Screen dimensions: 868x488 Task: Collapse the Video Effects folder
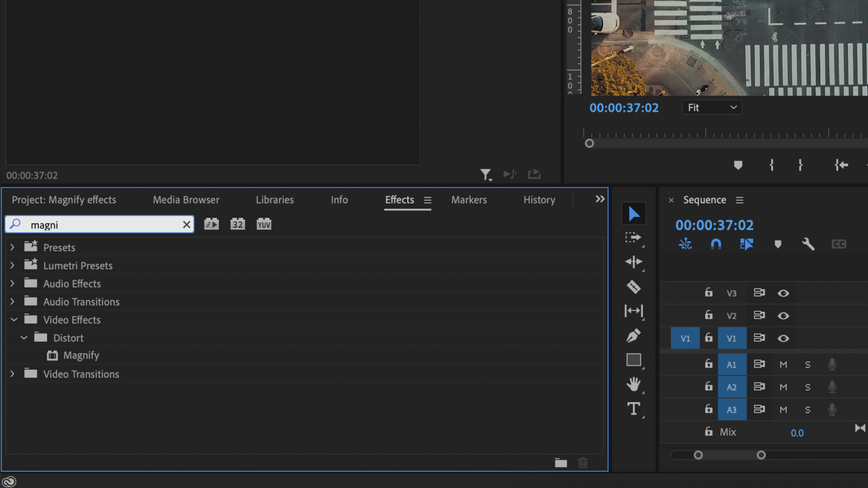point(14,320)
